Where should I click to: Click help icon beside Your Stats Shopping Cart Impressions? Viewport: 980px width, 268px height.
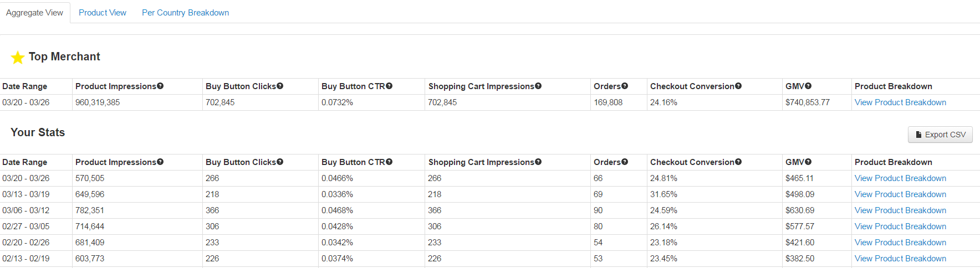click(538, 162)
